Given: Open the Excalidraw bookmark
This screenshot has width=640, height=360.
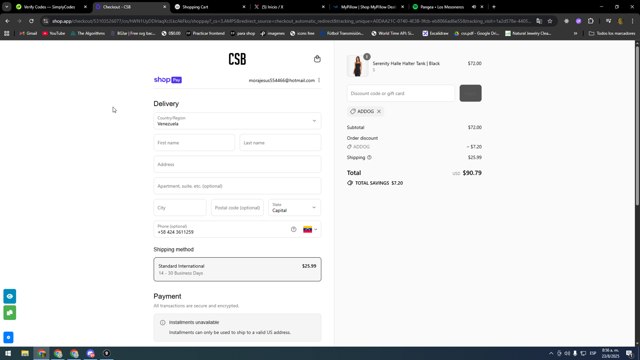Looking at the screenshot, I should click(x=435, y=33).
